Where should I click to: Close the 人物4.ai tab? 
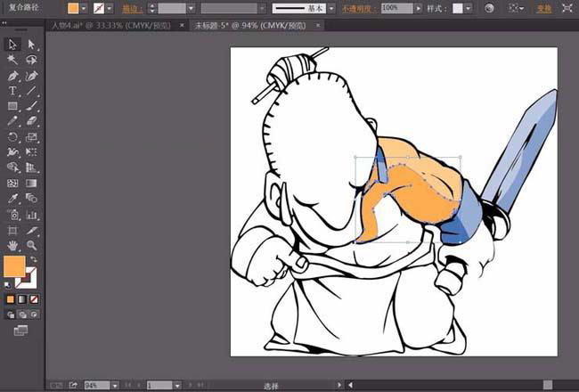182,26
